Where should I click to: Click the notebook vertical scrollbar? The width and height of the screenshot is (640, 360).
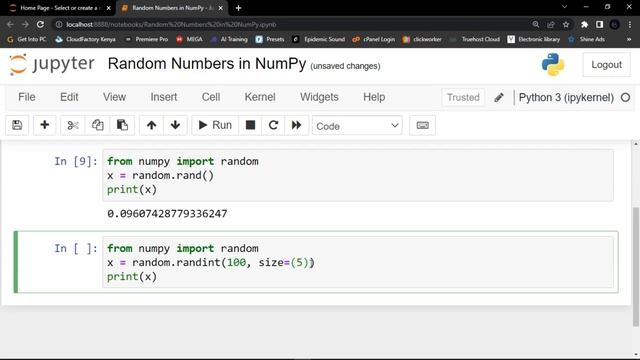click(636, 266)
